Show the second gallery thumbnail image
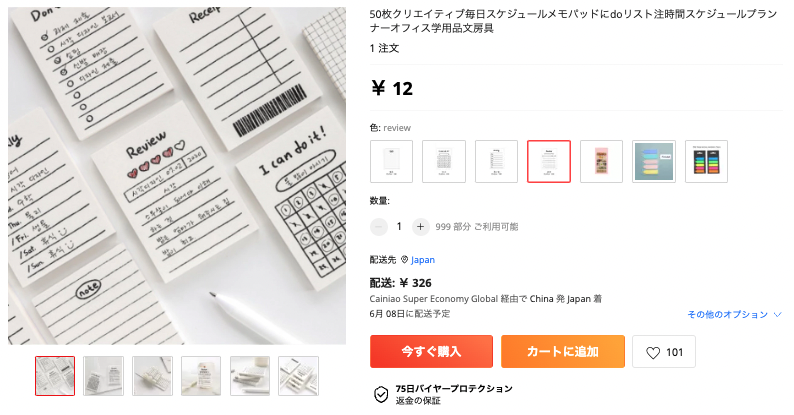The width and height of the screenshot is (794, 415). 104,376
